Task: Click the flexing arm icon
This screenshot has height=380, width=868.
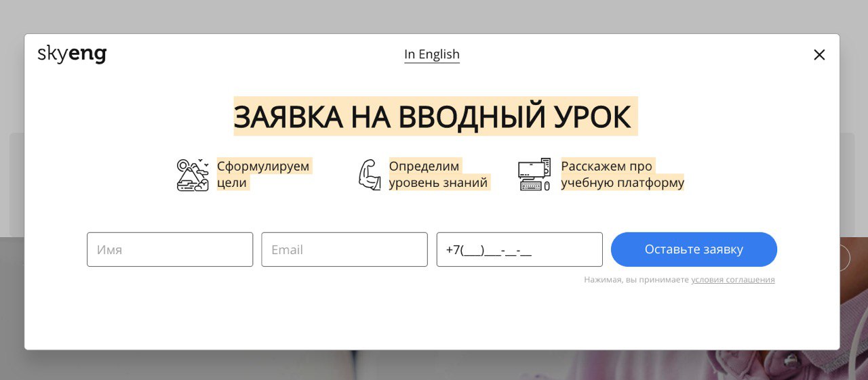Action: coord(370,175)
